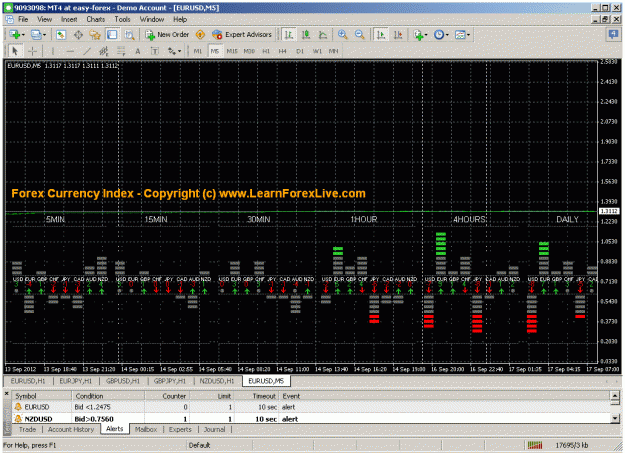Open MetaEditor yellow diamond icon
This screenshot has height=453, width=625.
click(x=200, y=35)
